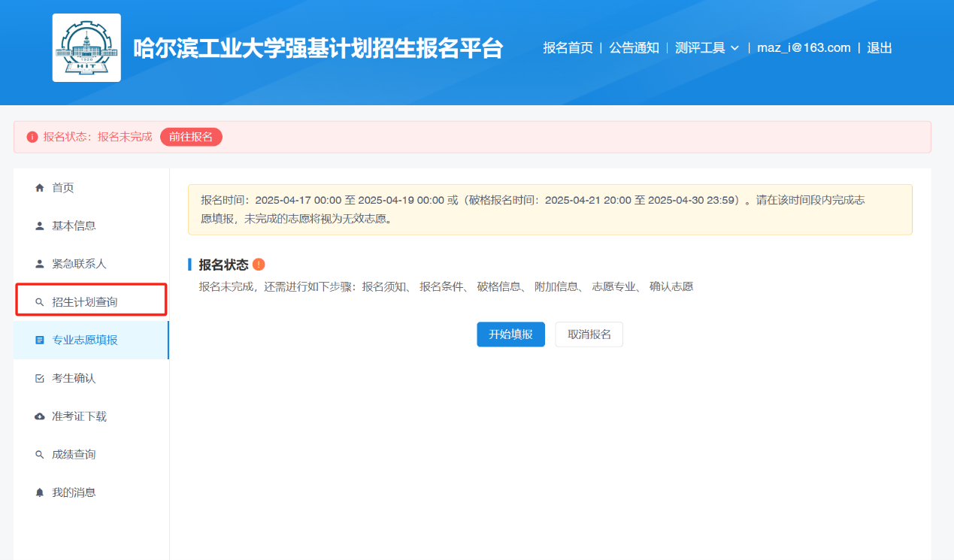The height and width of the screenshot is (560, 954).
Task: Open 紧急联系人 in the sidebar
Action: [x=91, y=265]
